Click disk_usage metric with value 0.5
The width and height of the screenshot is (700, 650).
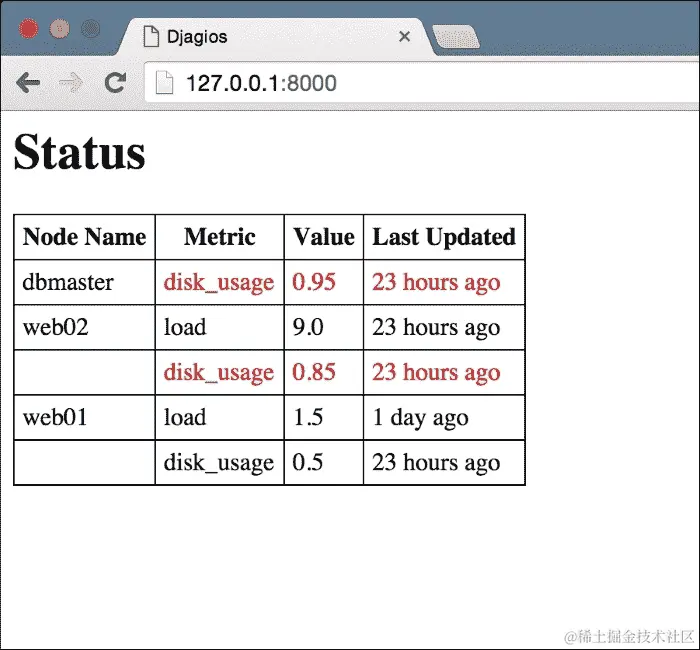click(219, 462)
